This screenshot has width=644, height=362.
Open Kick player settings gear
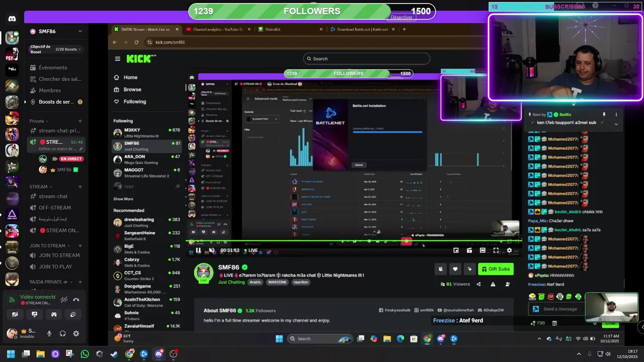[x=509, y=250]
